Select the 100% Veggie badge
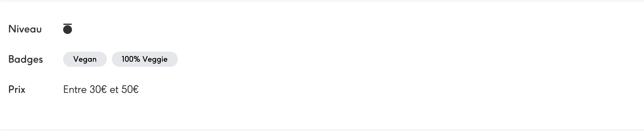The width and height of the screenshot is (644, 131). 145,59
